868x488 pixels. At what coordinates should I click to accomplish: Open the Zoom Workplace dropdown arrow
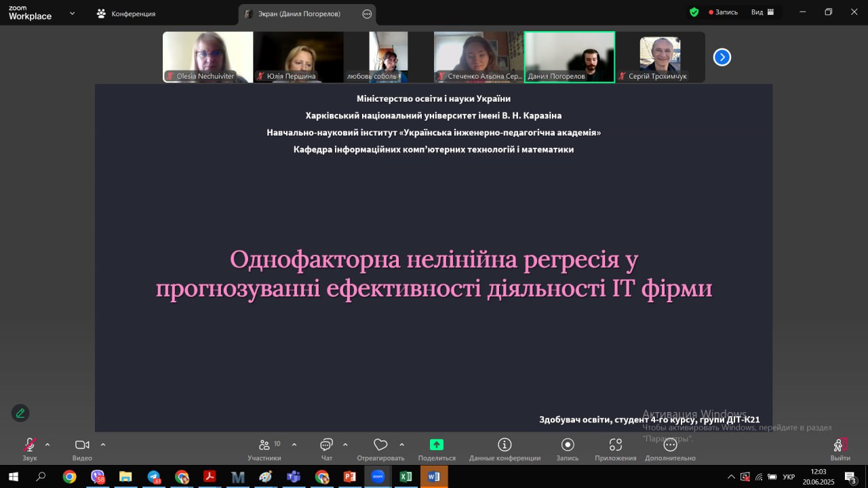pos(72,13)
